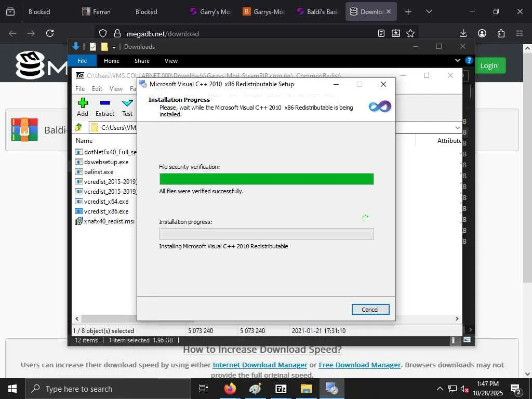Open the Firefox application hamburger menu
This screenshot has width=532, height=399.
click(x=520, y=33)
